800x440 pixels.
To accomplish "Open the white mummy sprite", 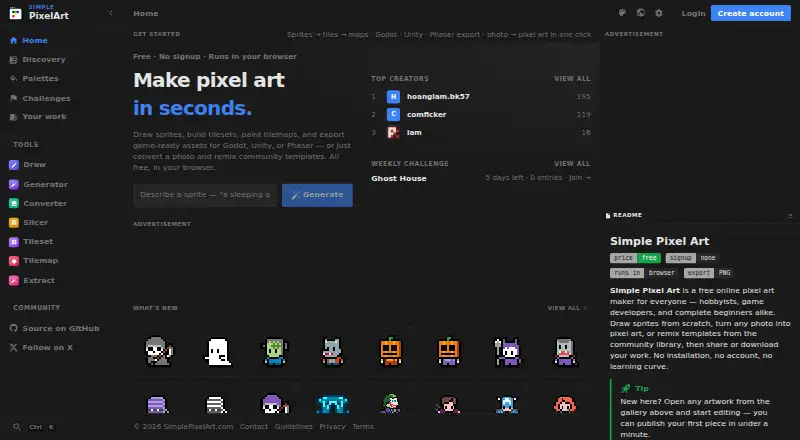I will pyautogui.click(x=216, y=405).
